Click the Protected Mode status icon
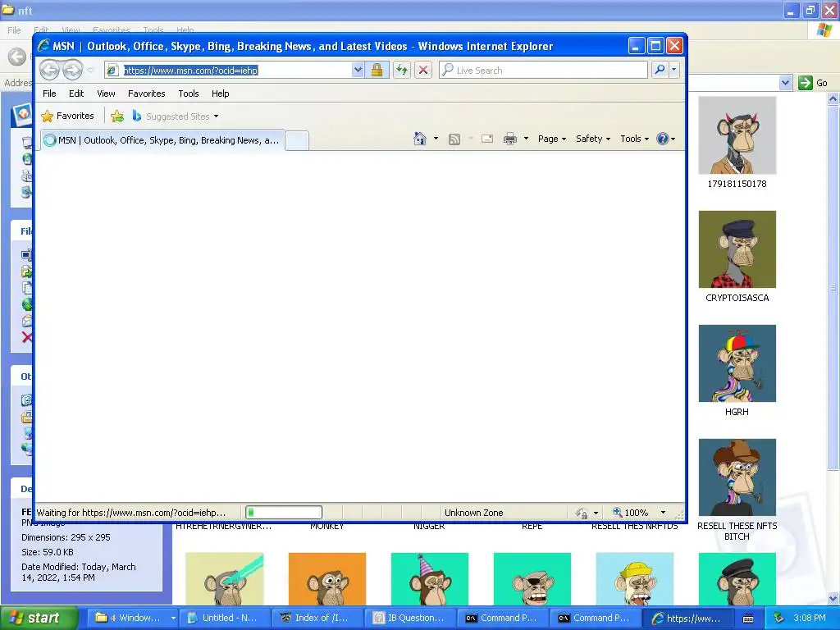This screenshot has height=630, width=840. tap(582, 513)
